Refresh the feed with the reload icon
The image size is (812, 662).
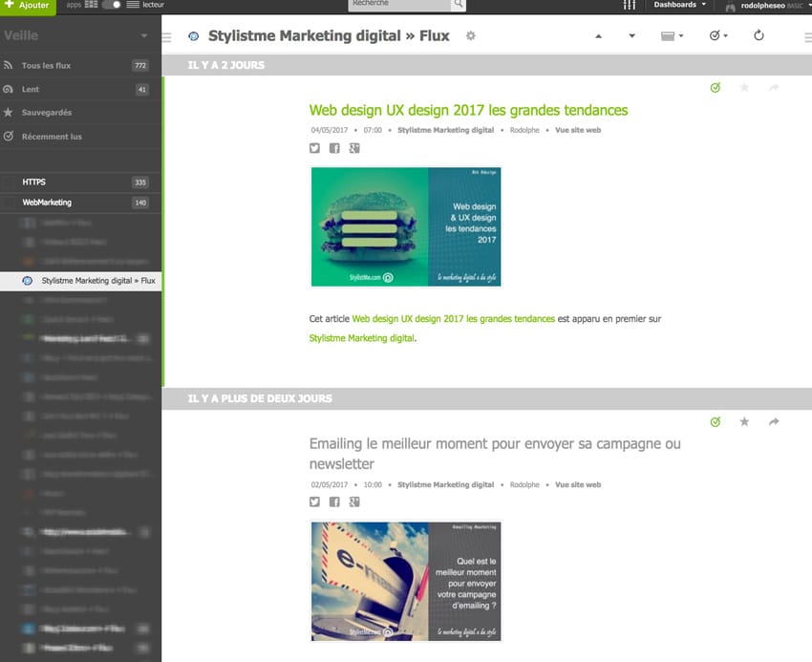pyautogui.click(x=759, y=35)
